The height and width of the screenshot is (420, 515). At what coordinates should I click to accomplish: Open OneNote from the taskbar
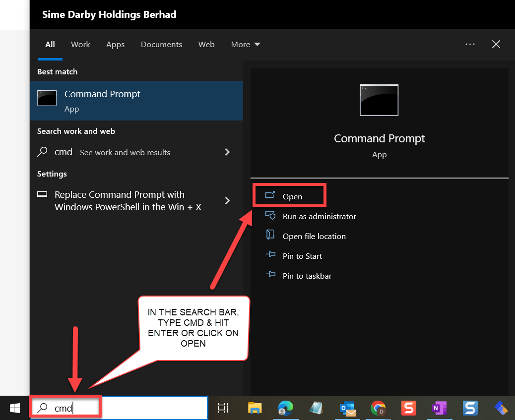click(439, 408)
